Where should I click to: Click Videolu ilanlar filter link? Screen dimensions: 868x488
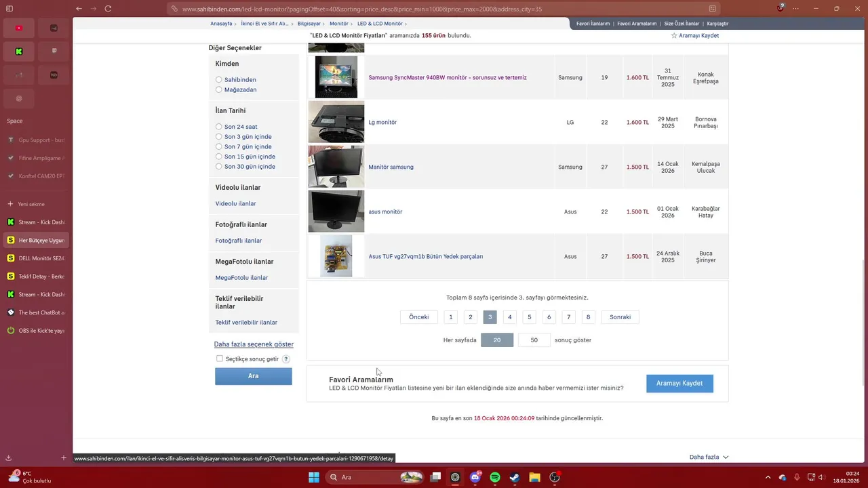tap(235, 204)
